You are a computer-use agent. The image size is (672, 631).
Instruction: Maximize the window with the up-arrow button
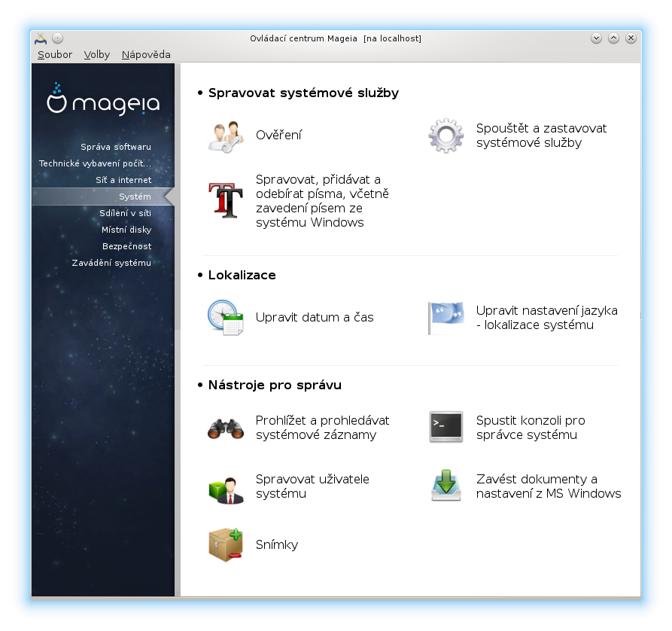pyautogui.click(x=614, y=38)
